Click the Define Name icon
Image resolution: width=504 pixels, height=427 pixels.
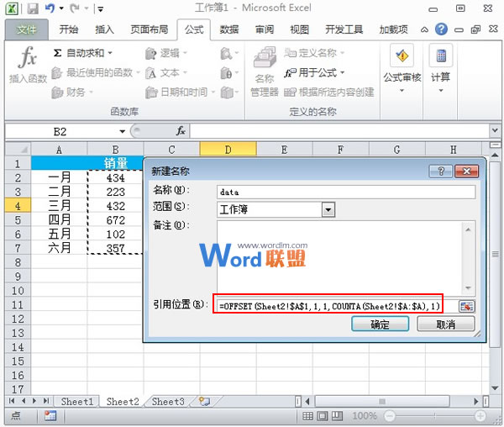point(290,53)
